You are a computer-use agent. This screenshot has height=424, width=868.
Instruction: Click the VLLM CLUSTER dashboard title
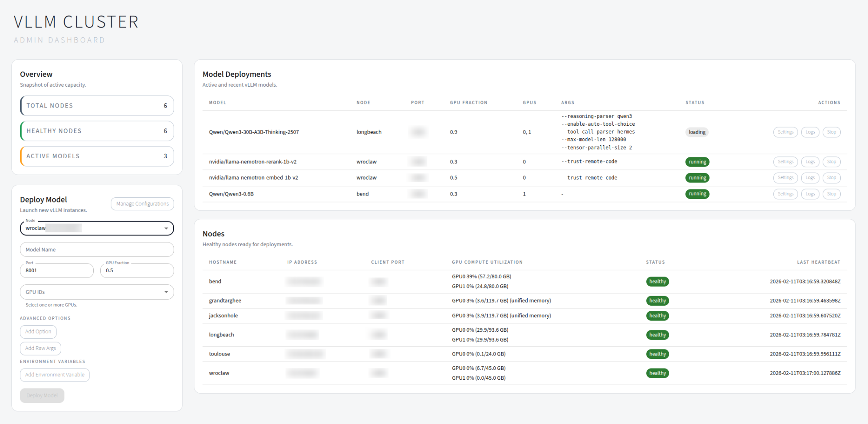76,22
